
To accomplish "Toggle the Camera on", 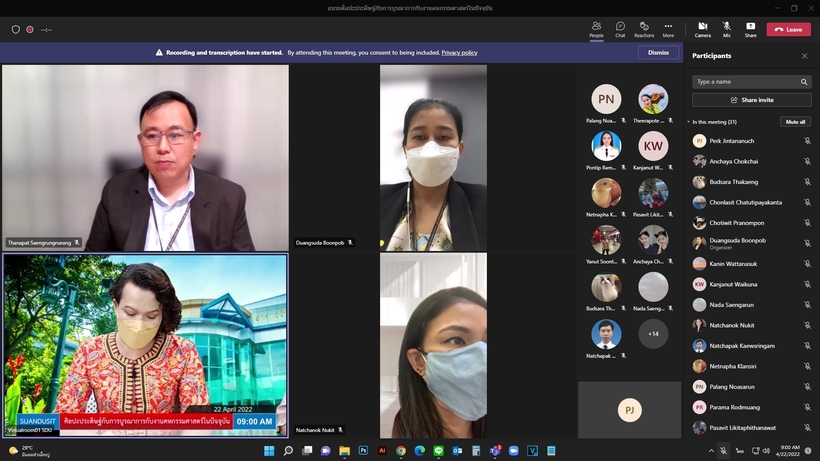I will [702, 29].
